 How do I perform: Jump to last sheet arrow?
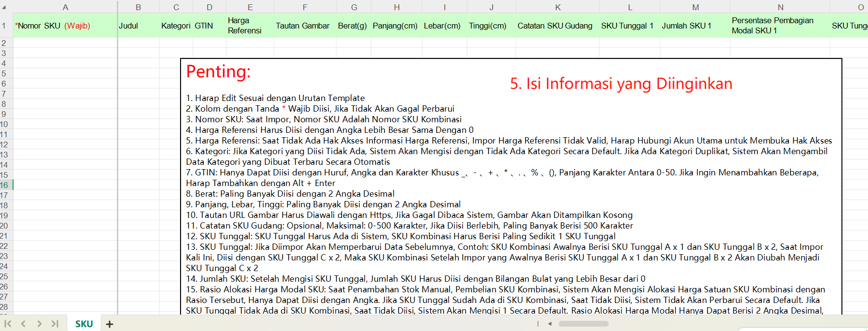[x=55, y=324]
